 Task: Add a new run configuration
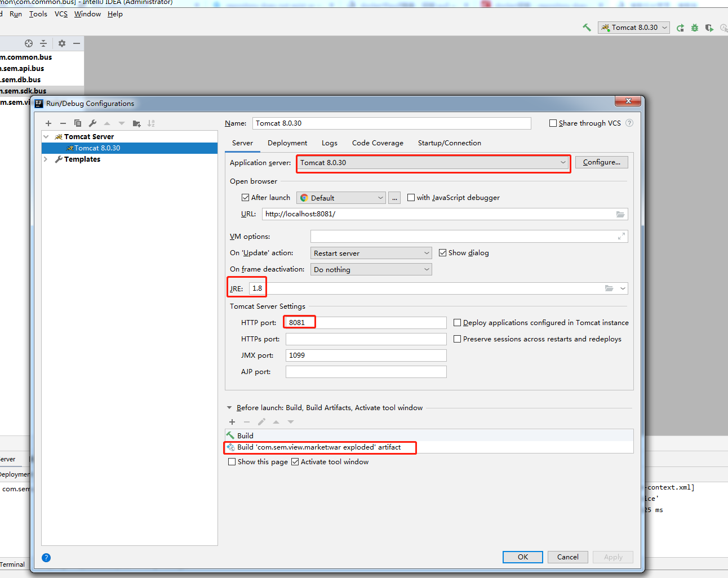tap(48, 123)
